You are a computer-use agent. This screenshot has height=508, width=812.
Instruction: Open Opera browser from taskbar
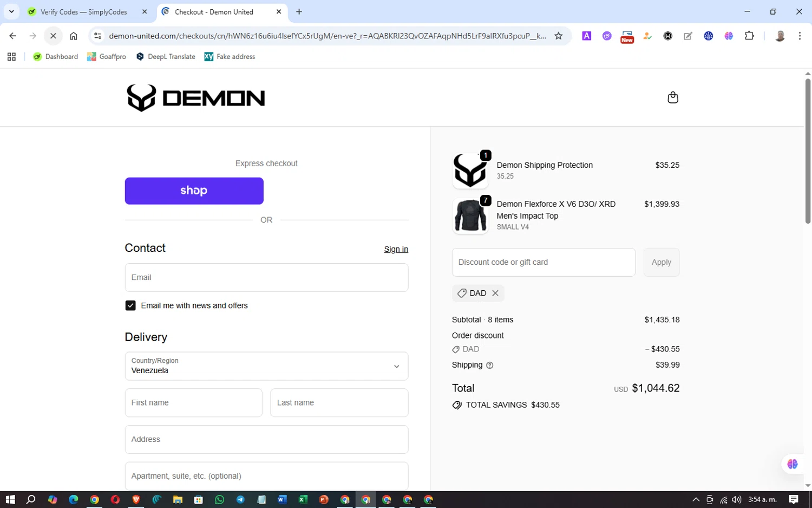pos(115,499)
